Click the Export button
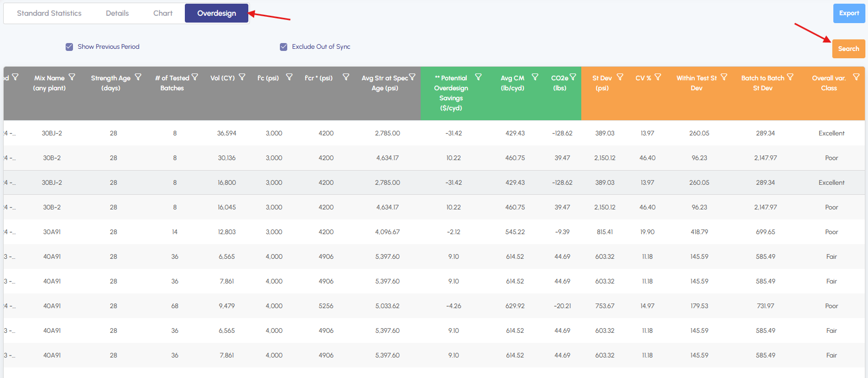 tap(849, 13)
